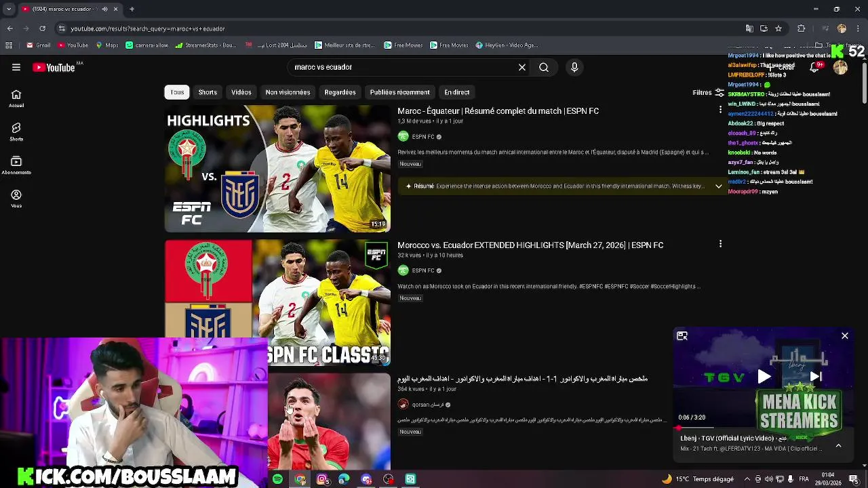Show hidden system tray icons

[x=749, y=479]
